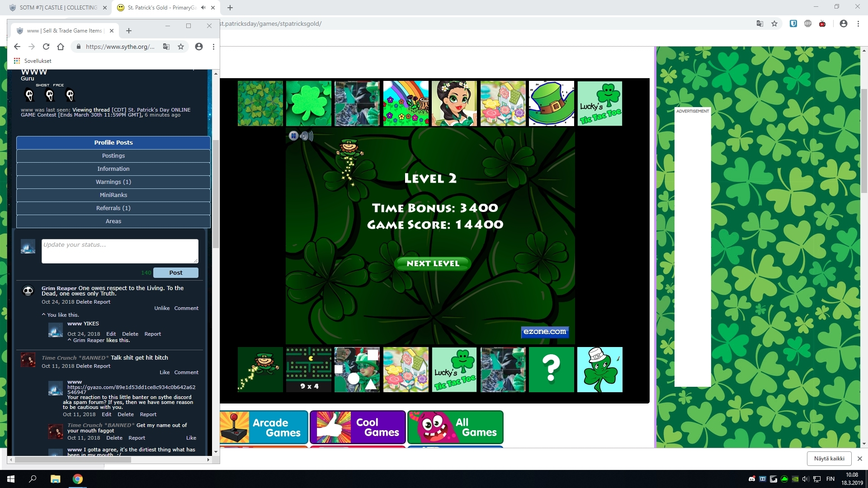
Task: Open top Lucky's Tic Tac Toe thumbnail
Action: (600, 103)
